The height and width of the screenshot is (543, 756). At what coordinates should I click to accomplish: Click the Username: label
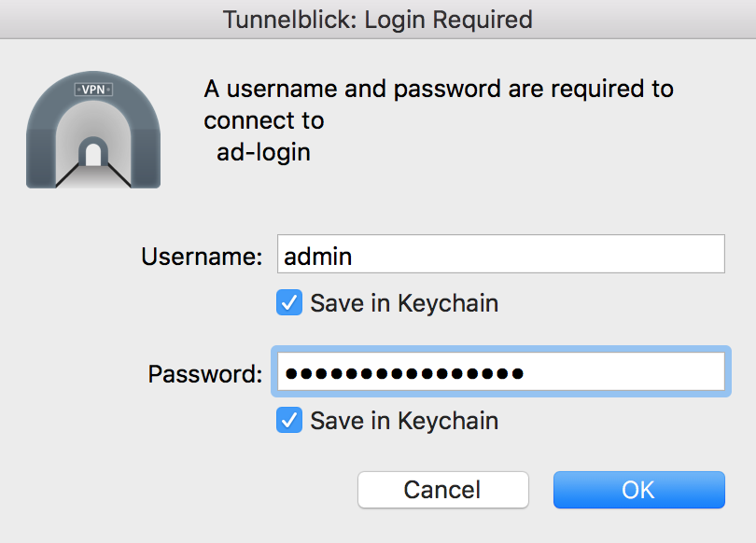202,257
